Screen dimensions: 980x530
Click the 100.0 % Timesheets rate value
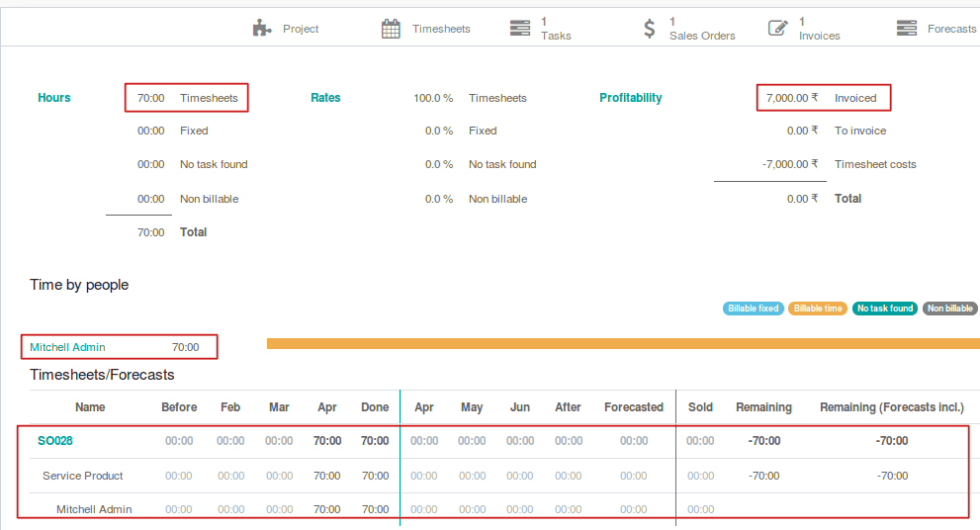(433, 98)
